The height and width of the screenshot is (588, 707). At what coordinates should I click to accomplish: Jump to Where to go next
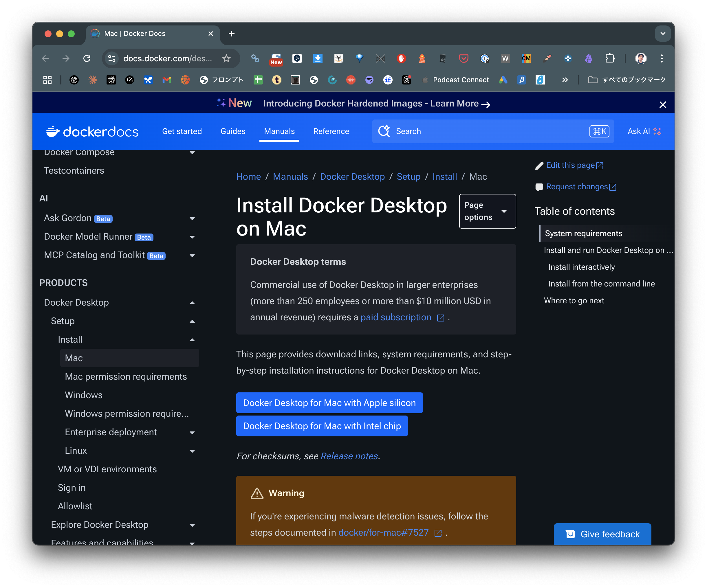pyautogui.click(x=574, y=301)
